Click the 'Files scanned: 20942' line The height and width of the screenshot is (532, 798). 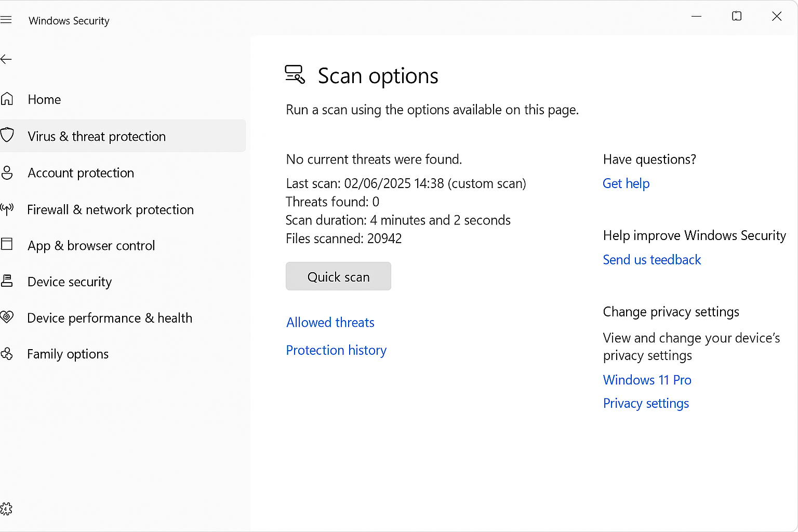(344, 238)
